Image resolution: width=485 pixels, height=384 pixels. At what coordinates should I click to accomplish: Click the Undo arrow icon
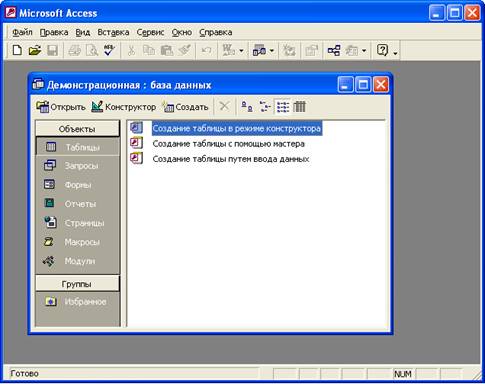click(x=206, y=50)
